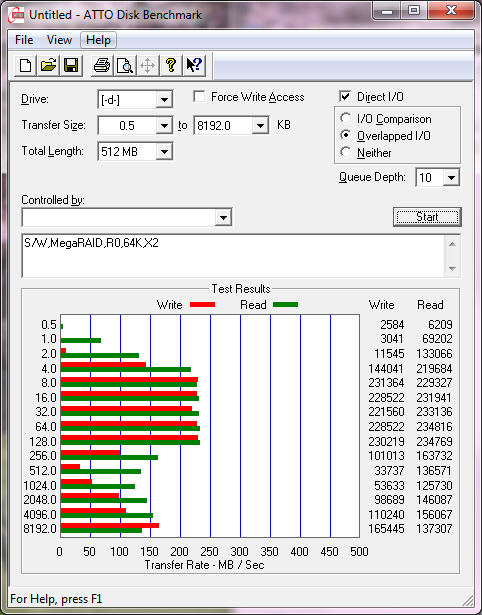
Task: Click the New document toolbar icon
Action: click(25, 65)
